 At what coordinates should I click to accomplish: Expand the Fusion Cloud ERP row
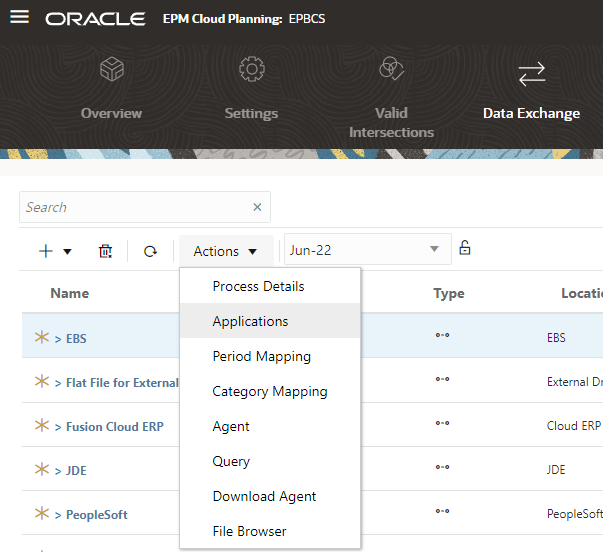pos(58,427)
